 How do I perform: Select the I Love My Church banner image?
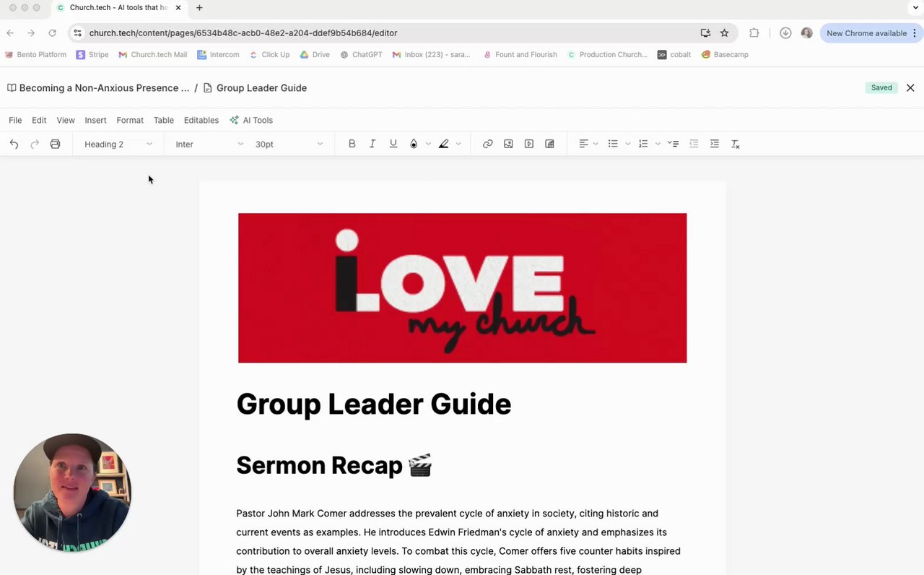462,287
